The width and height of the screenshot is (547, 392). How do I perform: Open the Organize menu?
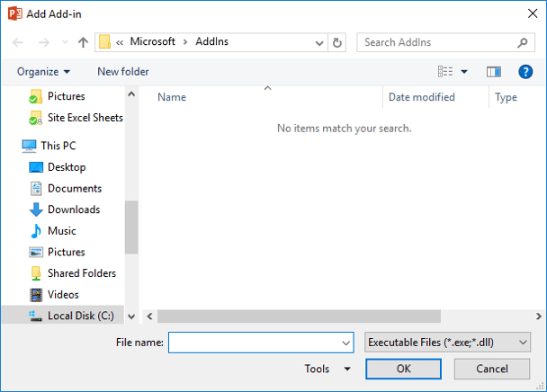coord(43,72)
